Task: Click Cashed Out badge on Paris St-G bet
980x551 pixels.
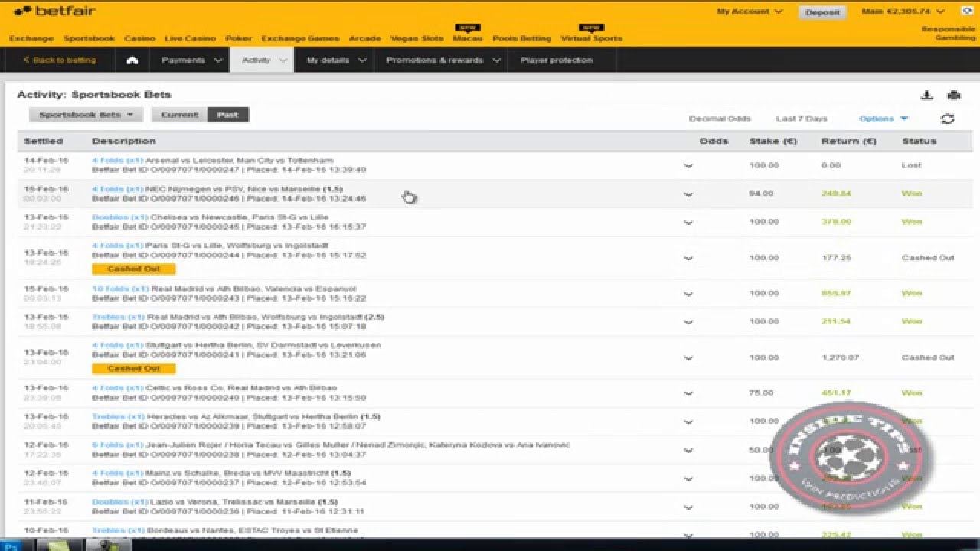Action: click(x=134, y=269)
